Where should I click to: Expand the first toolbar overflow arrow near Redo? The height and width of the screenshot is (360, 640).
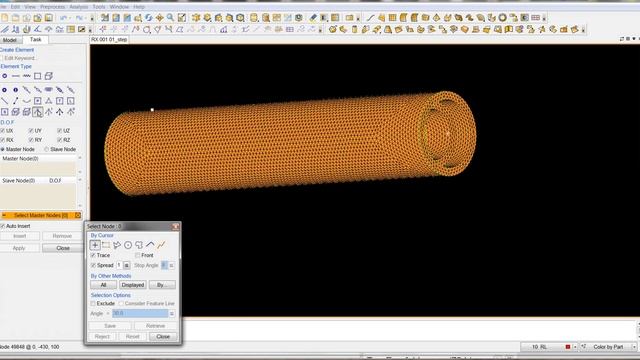[x=92, y=18]
